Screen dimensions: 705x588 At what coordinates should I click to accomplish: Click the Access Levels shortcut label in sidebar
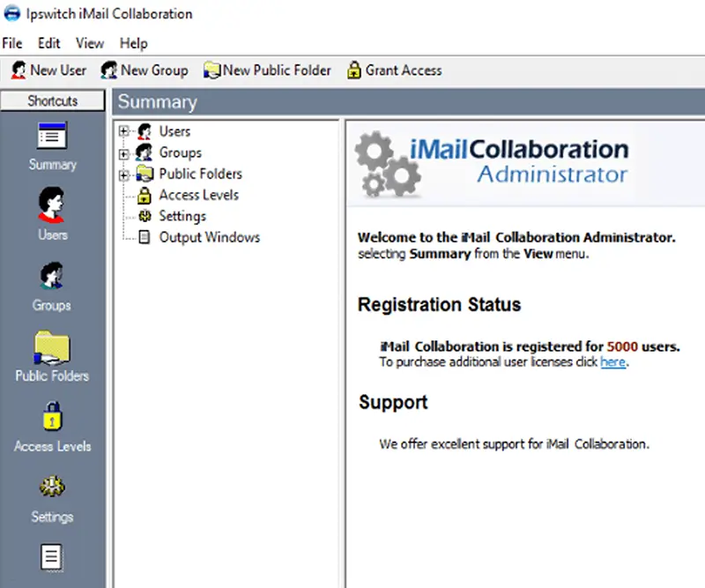click(53, 446)
